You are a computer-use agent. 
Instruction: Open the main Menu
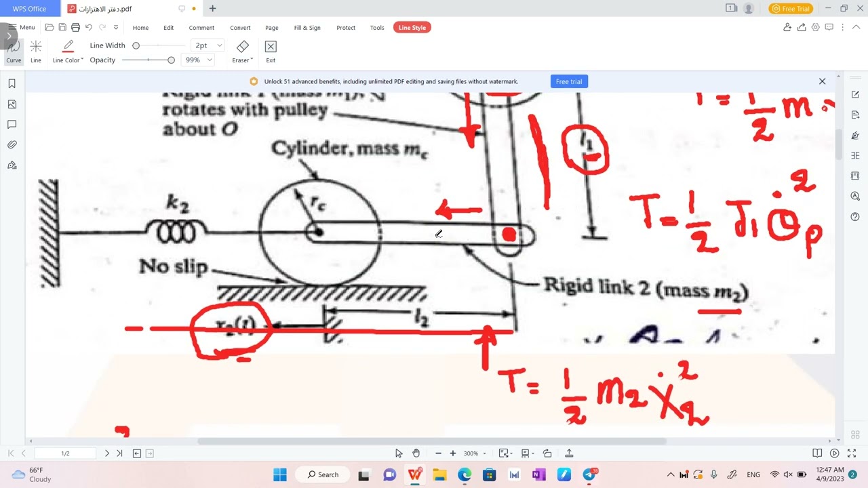(x=22, y=27)
